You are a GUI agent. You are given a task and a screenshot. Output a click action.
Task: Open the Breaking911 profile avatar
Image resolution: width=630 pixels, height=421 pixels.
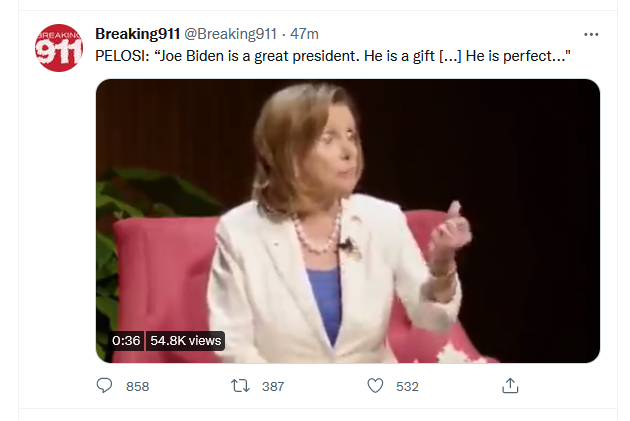pyautogui.click(x=59, y=48)
